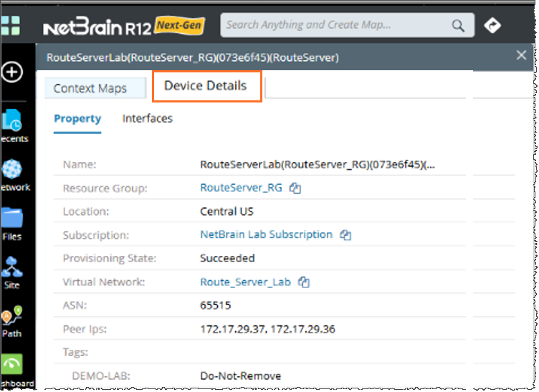The height and width of the screenshot is (392, 539).
Task: Copy the NetBrain Lab Subscription value
Action: (345, 235)
